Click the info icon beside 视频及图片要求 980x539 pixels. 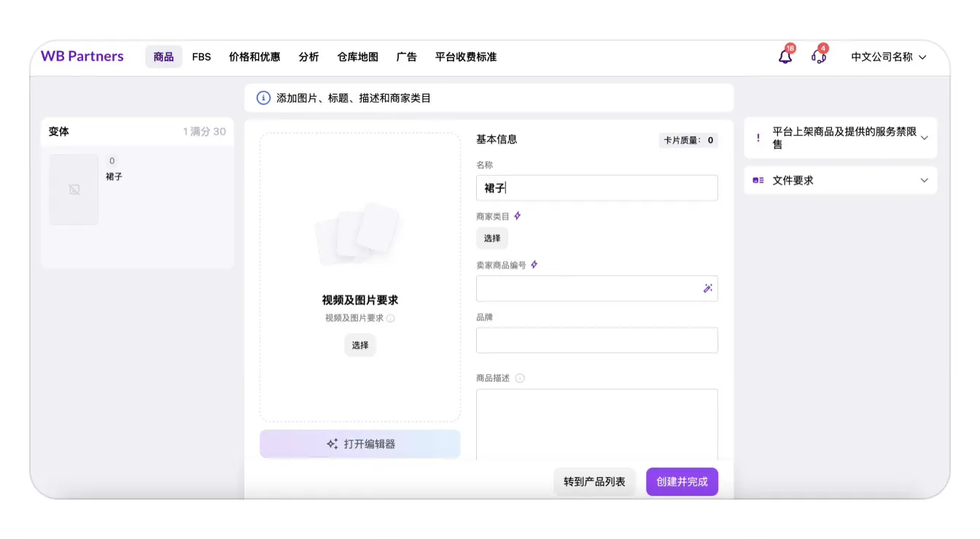[x=392, y=318]
